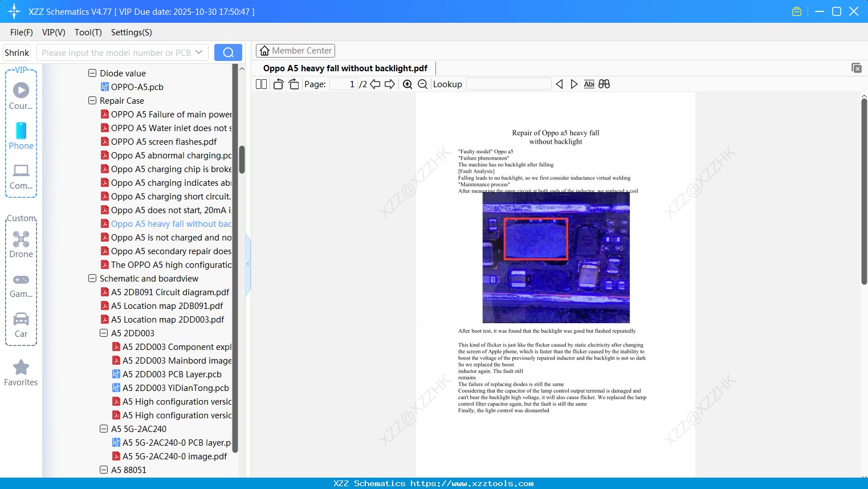Open A5 2DD003 YiDianTong.pcb
Viewport: 868px width, 489px height.
[170, 388]
